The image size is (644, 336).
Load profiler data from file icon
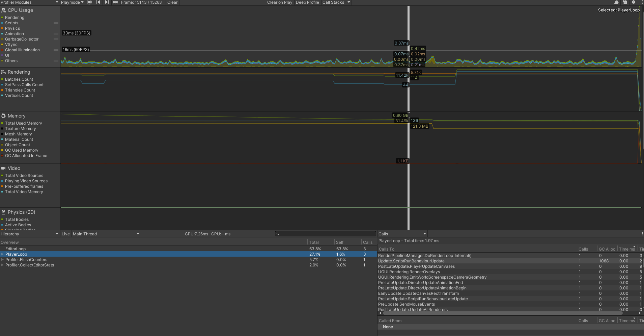pyautogui.click(x=616, y=2)
